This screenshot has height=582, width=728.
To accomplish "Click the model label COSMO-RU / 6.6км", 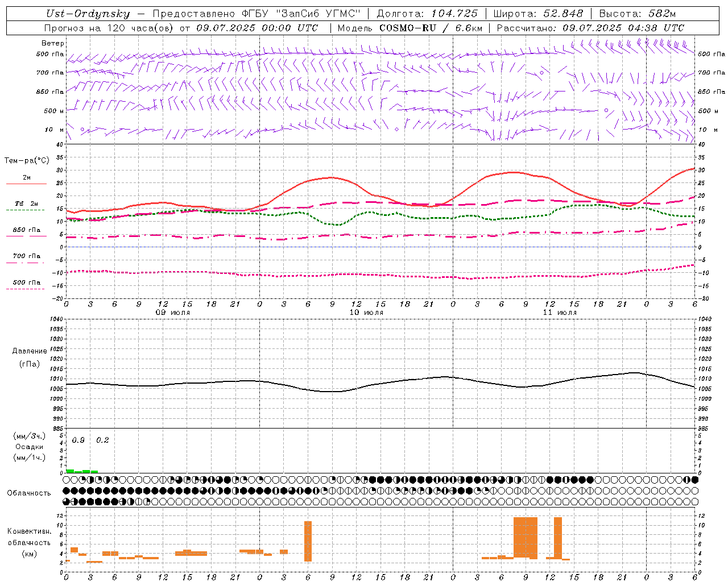I will 431,28.
